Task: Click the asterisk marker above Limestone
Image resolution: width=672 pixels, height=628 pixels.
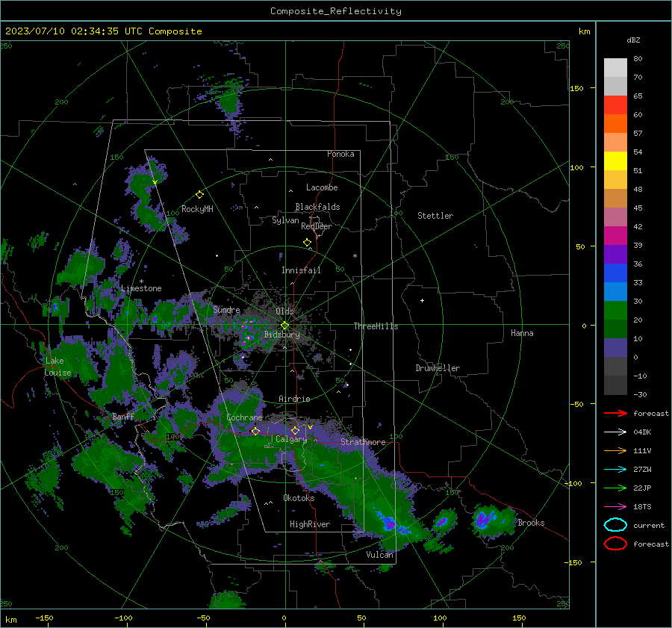Action: (x=141, y=282)
